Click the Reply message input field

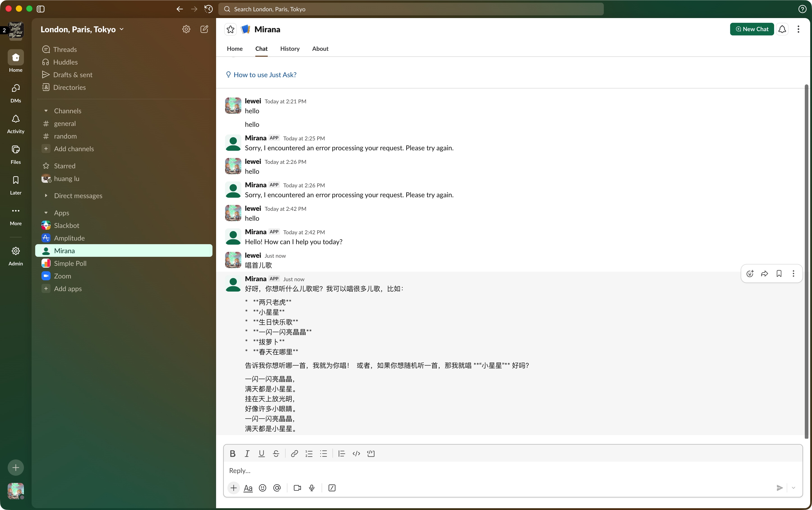(x=506, y=470)
